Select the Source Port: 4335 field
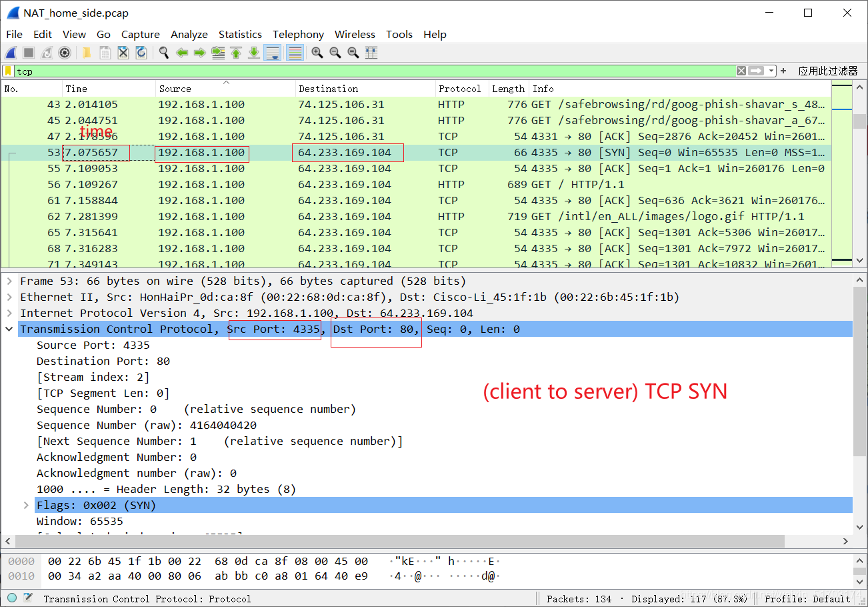868x607 pixels. click(x=93, y=345)
